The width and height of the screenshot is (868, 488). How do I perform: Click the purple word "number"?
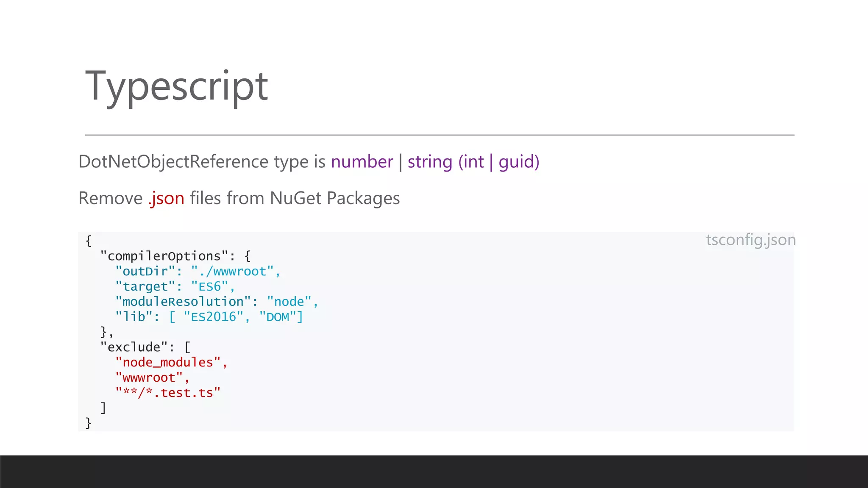click(362, 162)
